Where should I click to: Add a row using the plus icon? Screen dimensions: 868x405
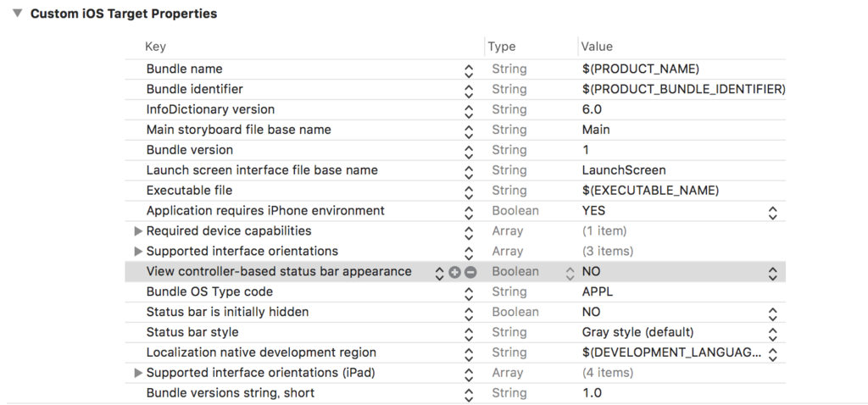(454, 272)
